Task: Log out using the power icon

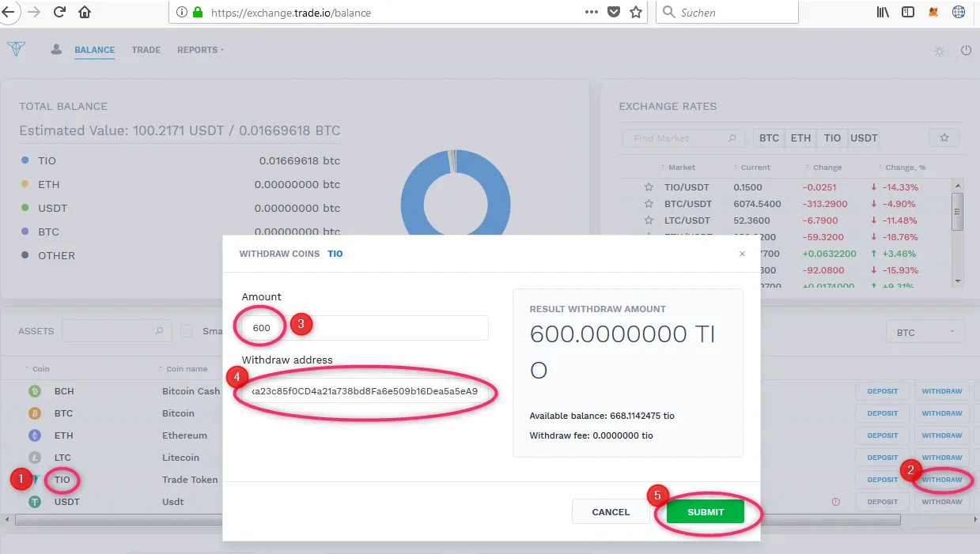Action: point(966,51)
